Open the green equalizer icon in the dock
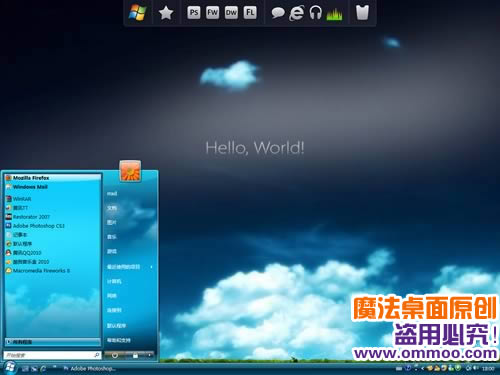 (334, 14)
